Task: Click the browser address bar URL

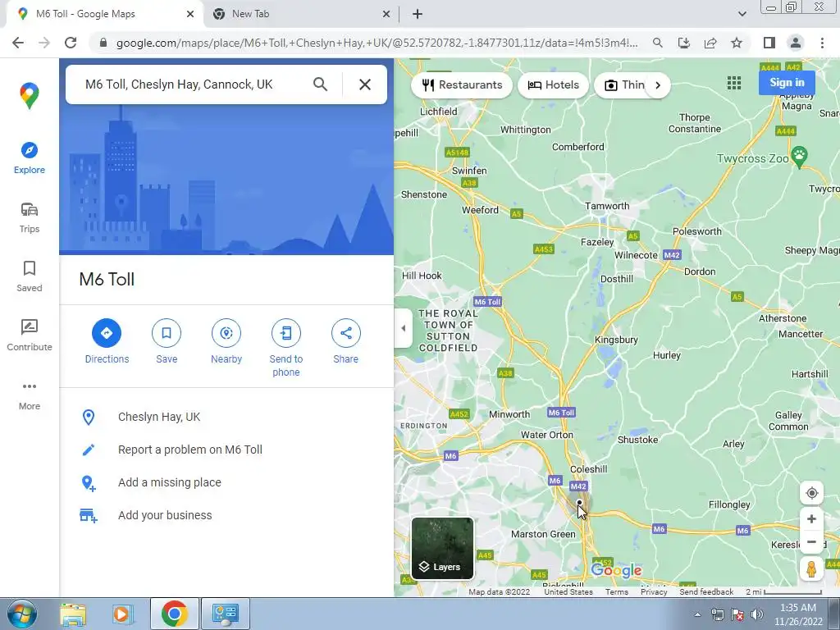Action: point(377,43)
